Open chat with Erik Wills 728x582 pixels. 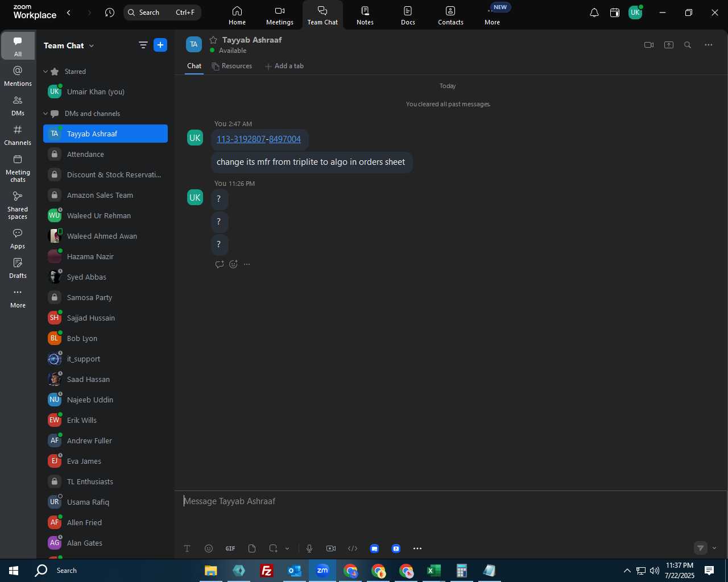tap(105, 420)
